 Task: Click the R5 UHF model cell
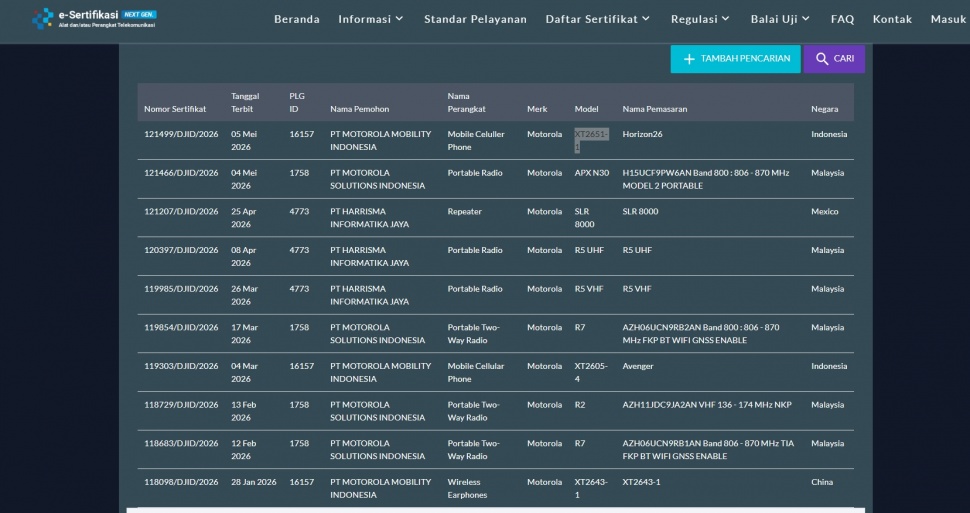click(589, 251)
